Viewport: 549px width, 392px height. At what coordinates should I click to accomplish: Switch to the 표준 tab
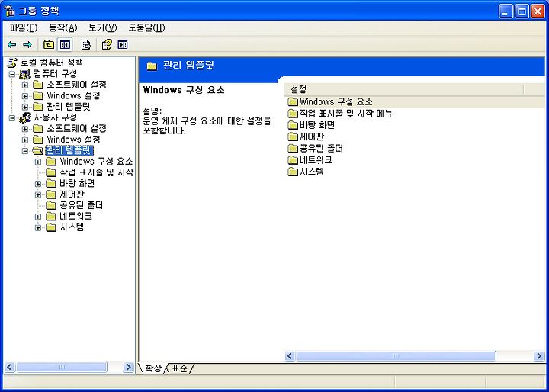[x=180, y=368]
